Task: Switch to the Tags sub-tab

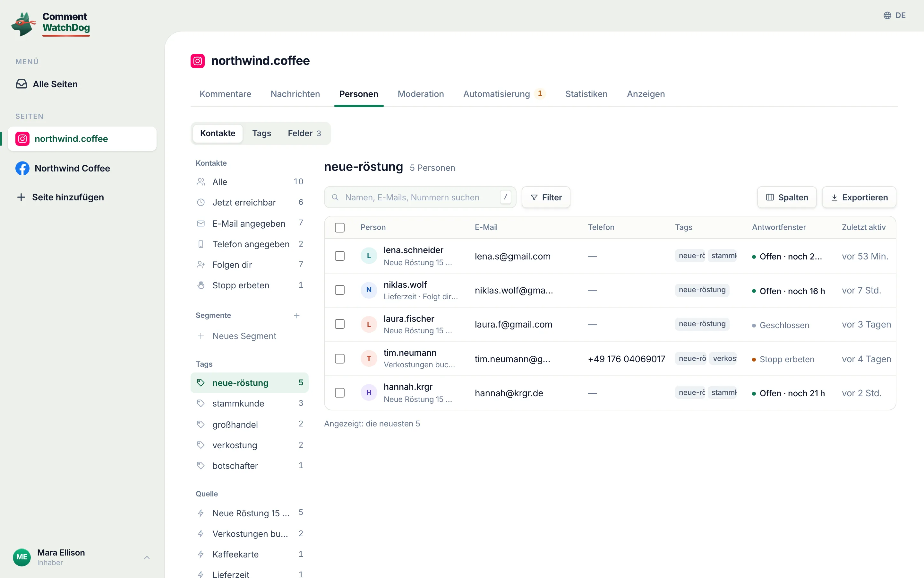Action: point(261,133)
